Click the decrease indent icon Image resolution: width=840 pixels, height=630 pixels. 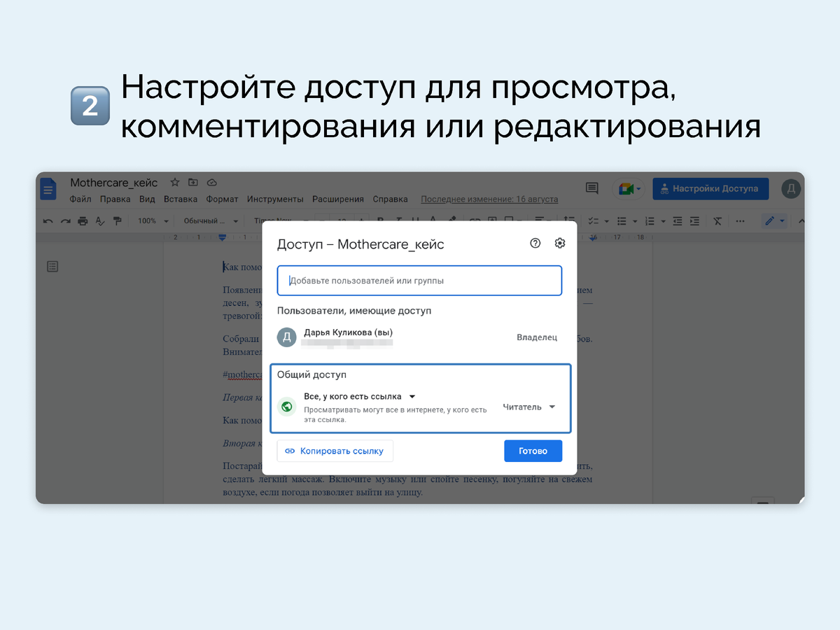[x=677, y=221]
